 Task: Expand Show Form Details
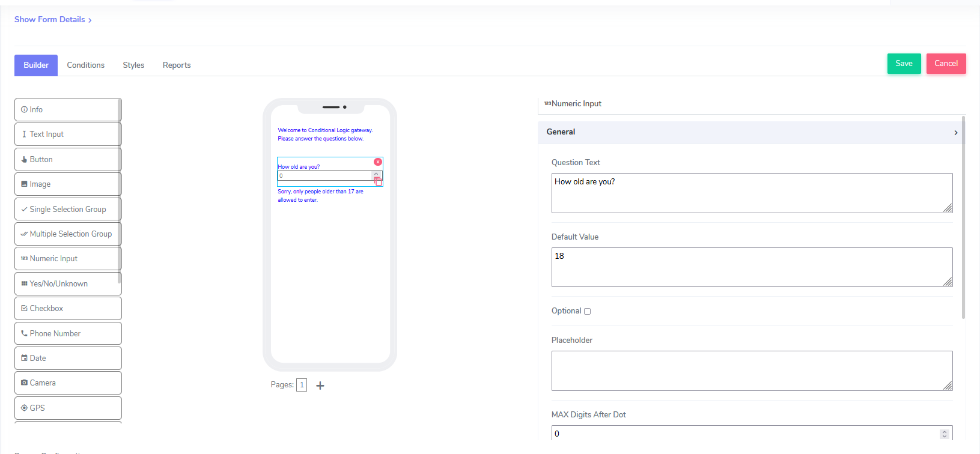point(53,20)
